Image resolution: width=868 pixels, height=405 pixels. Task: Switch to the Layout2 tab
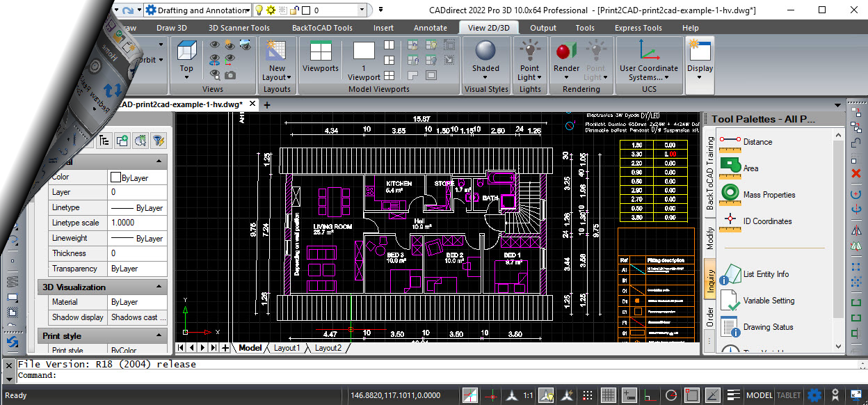click(328, 348)
